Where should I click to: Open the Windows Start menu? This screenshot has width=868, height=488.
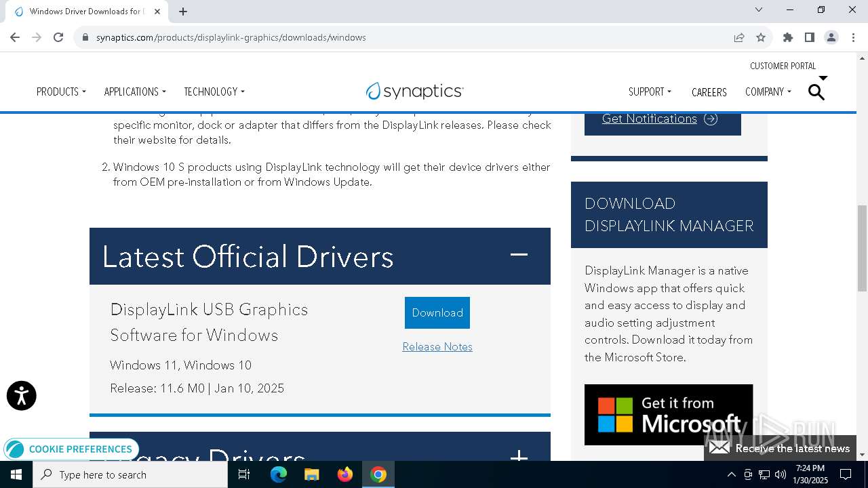tap(16, 474)
